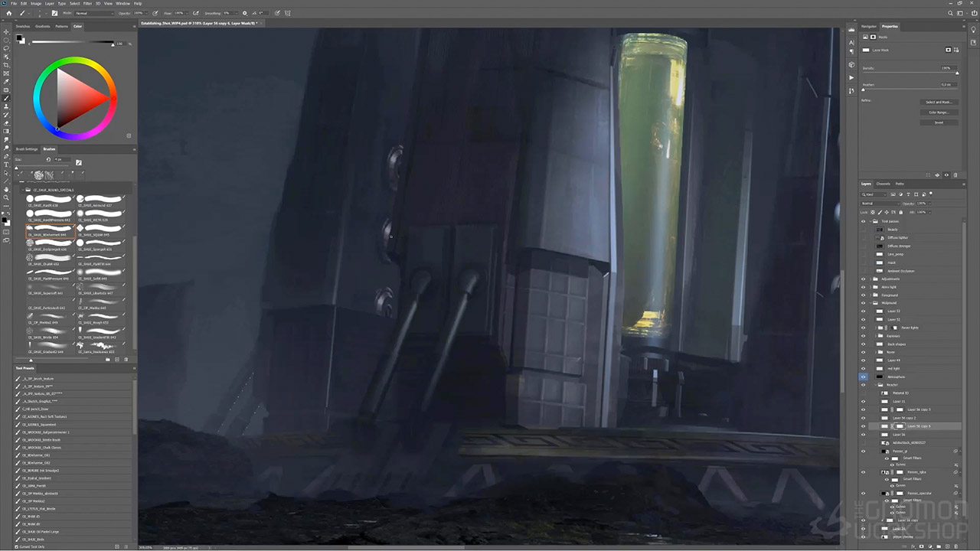The image size is (980, 551).
Task: Switch to the Swatches tab
Action: 23,26
